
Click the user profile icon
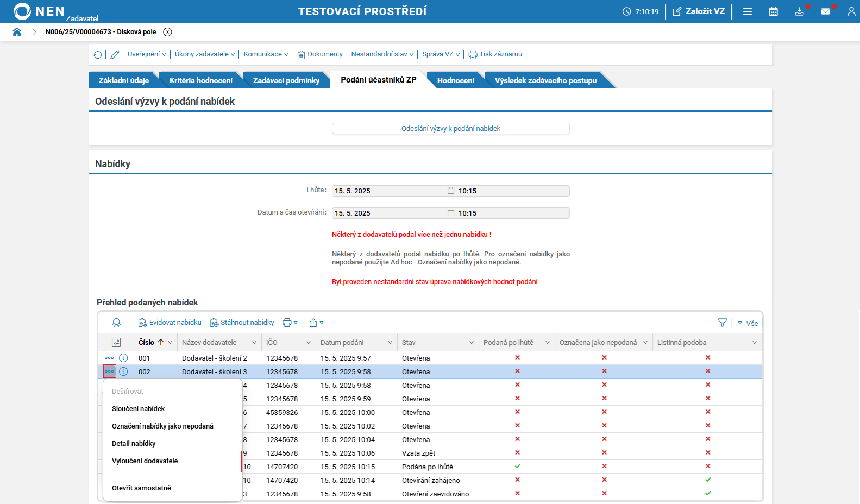[x=851, y=11]
